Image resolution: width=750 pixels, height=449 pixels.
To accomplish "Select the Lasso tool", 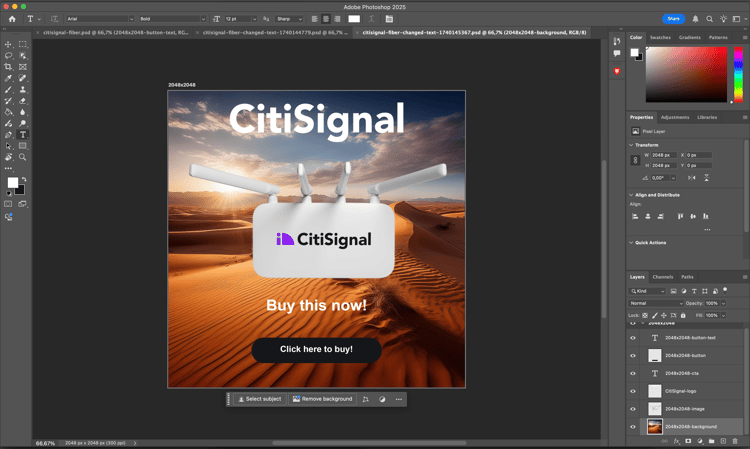I will click(x=8, y=55).
